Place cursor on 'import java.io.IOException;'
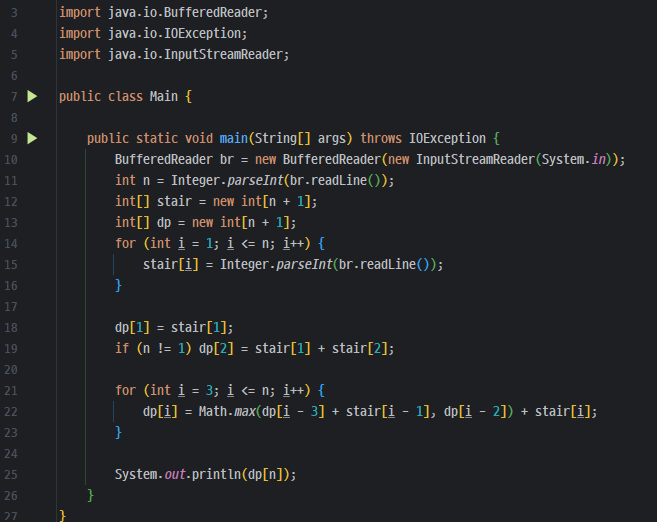 click(x=153, y=34)
